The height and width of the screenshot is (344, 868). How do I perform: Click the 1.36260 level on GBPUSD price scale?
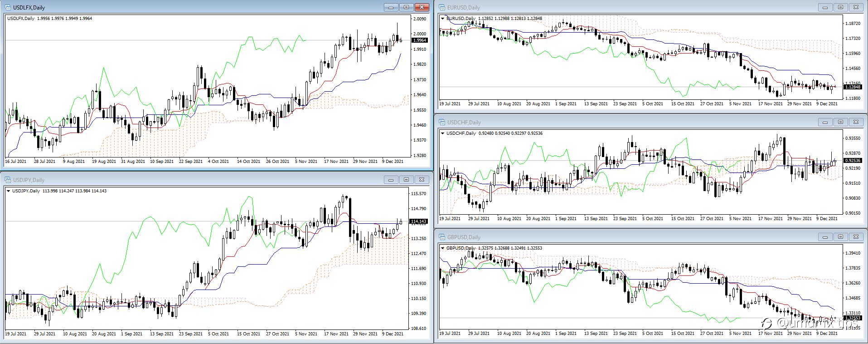pyautogui.click(x=853, y=283)
